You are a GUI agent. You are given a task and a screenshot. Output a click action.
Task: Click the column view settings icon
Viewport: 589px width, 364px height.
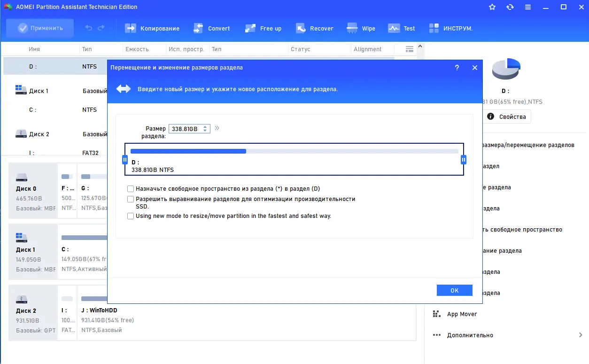coord(409,49)
